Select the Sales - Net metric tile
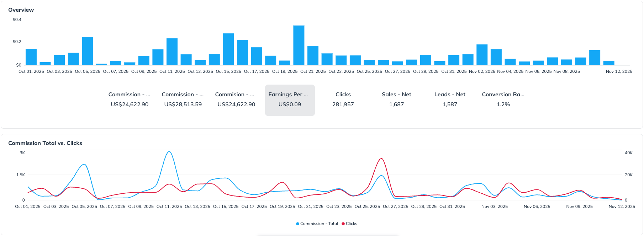The height and width of the screenshot is (236, 644). 396,100
